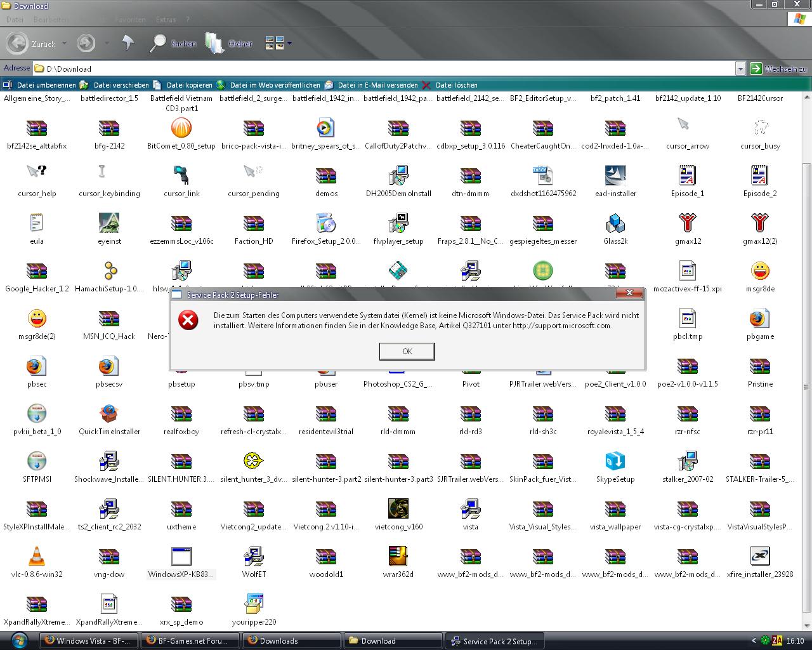Expand hidden system tray icons
The width and height of the screenshot is (812, 650).
pos(754,641)
